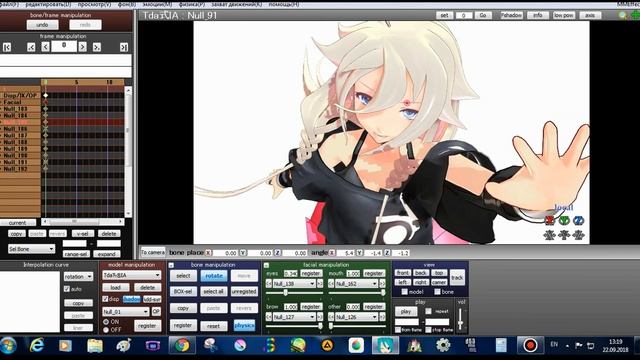Toggle the auto interpolation checkbox
Viewport: 640px width, 360px height.
tap(67, 289)
